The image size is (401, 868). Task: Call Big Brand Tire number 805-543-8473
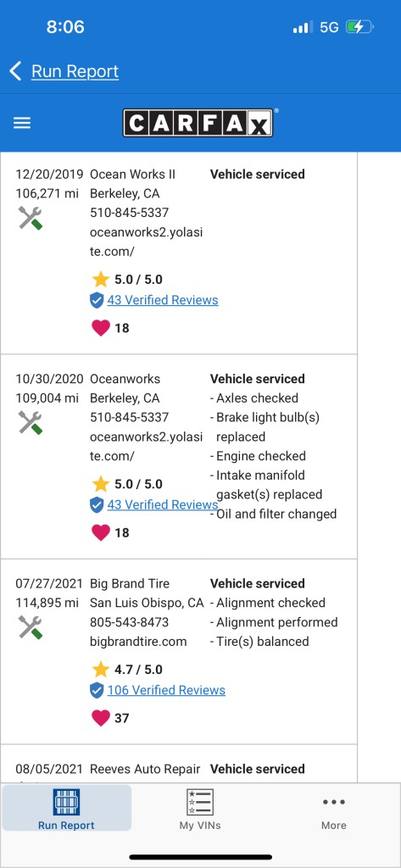click(130, 622)
